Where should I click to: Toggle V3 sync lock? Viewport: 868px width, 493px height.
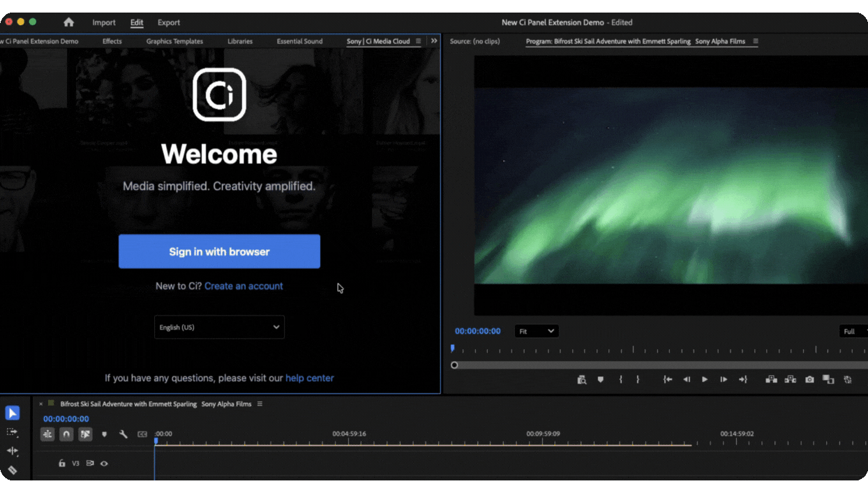(90, 463)
